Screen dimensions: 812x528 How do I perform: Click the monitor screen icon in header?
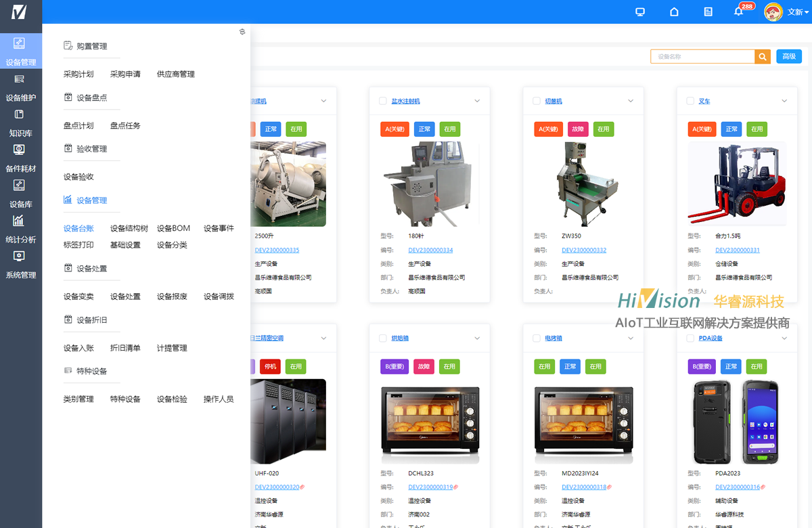point(640,12)
